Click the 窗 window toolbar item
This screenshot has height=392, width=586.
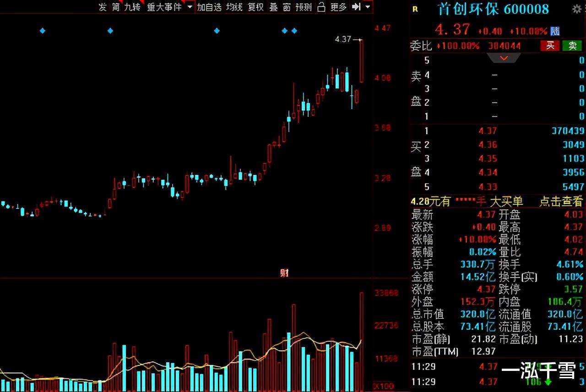[x=287, y=7]
